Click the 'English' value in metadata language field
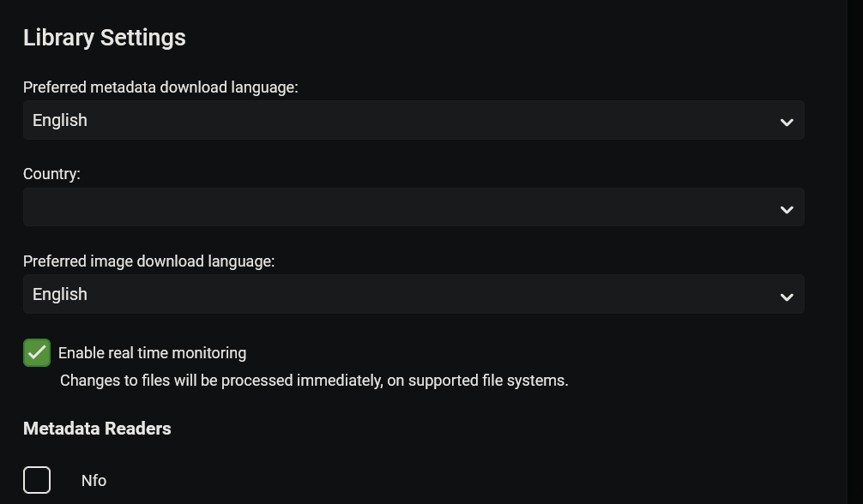Screen dimensions: 863x504 point(60,120)
